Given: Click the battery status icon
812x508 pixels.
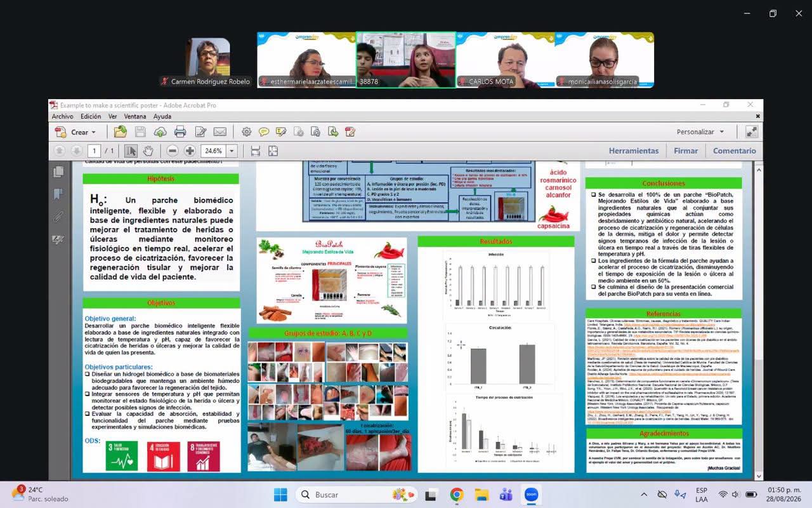Looking at the screenshot, I should [751, 495].
